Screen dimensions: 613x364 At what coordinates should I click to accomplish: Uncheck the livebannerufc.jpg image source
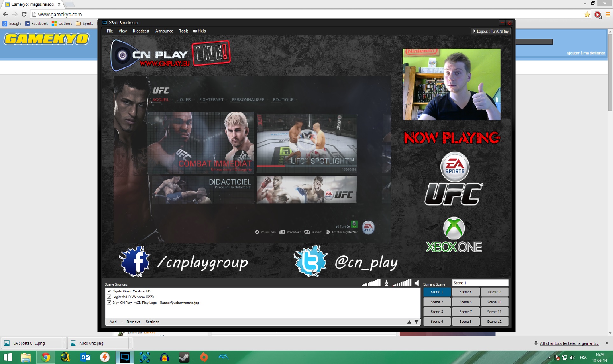pyautogui.click(x=109, y=303)
